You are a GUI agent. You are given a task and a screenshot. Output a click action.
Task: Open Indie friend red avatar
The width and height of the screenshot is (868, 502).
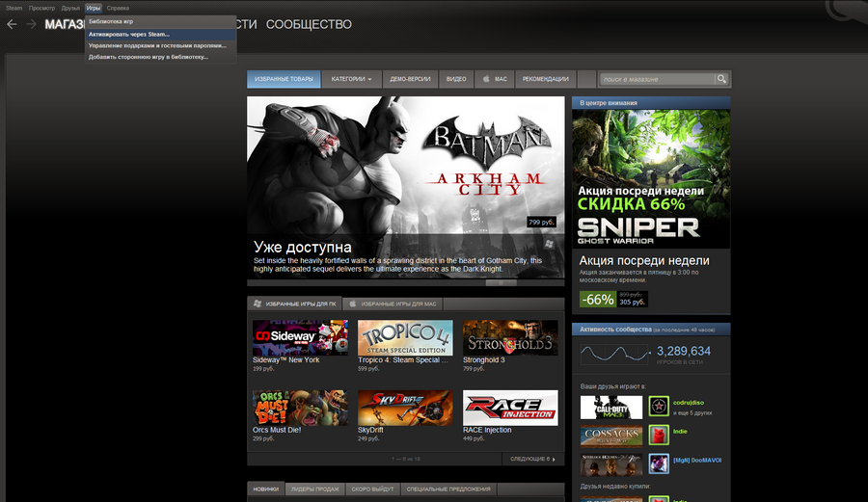point(659,436)
